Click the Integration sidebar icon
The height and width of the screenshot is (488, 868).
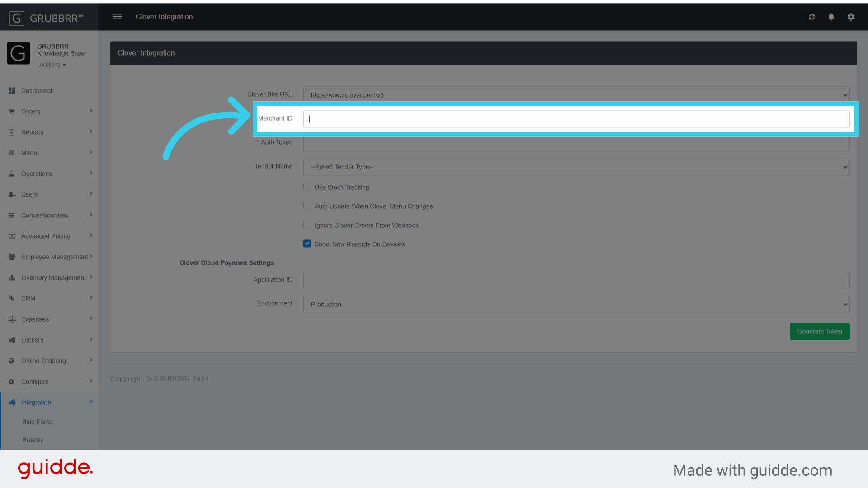[12, 403]
